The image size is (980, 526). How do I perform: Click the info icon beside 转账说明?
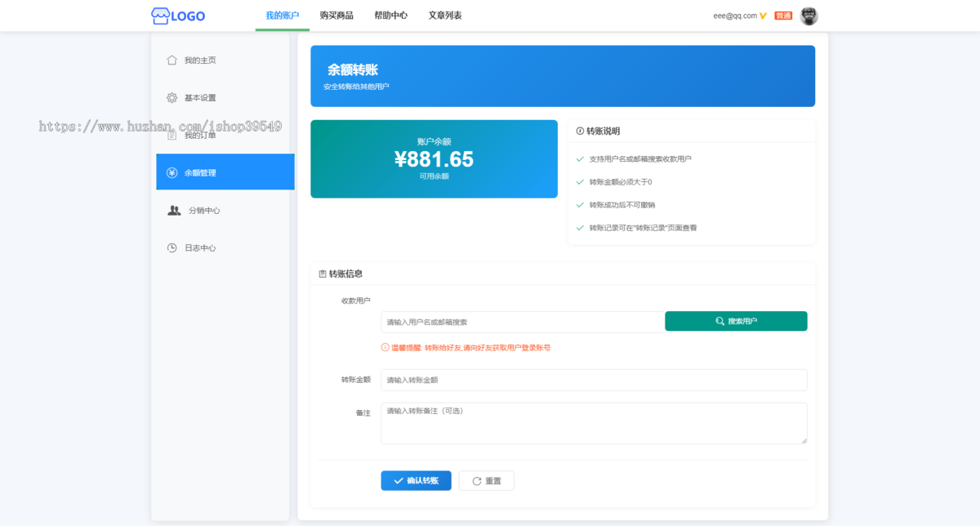pyautogui.click(x=580, y=131)
